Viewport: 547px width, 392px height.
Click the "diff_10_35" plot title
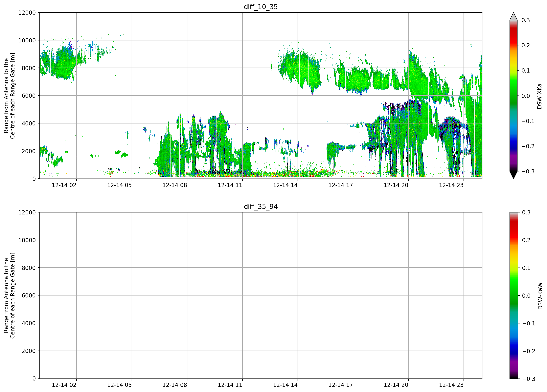tap(261, 7)
